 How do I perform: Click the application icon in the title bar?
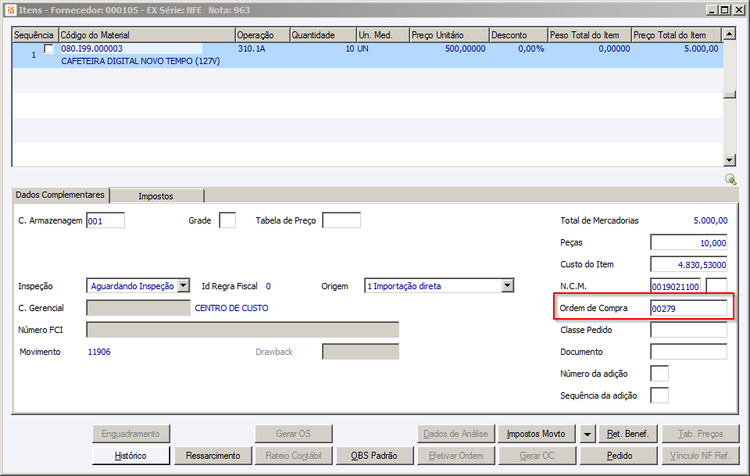click(x=11, y=10)
